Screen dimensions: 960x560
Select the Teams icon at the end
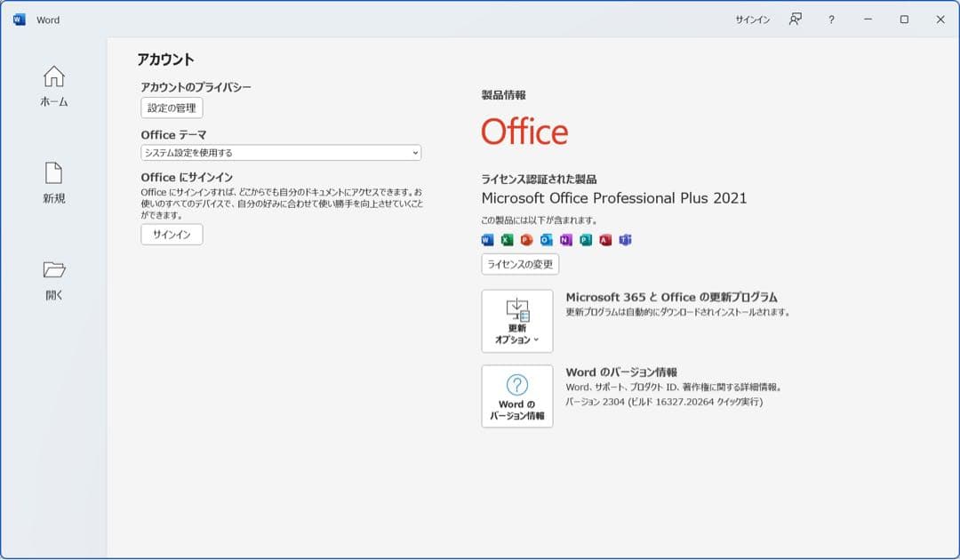pyautogui.click(x=627, y=239)
